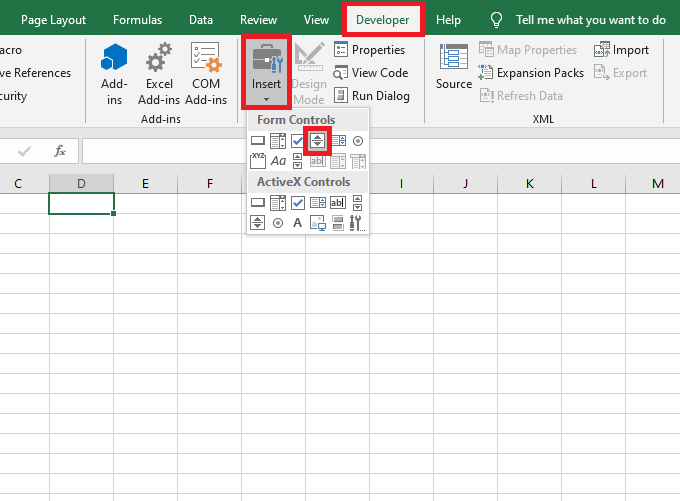Image resolution: width=680 pixels, height=501 pixels.
Task: Toggle Design Mode
Action: click(309, 74)
